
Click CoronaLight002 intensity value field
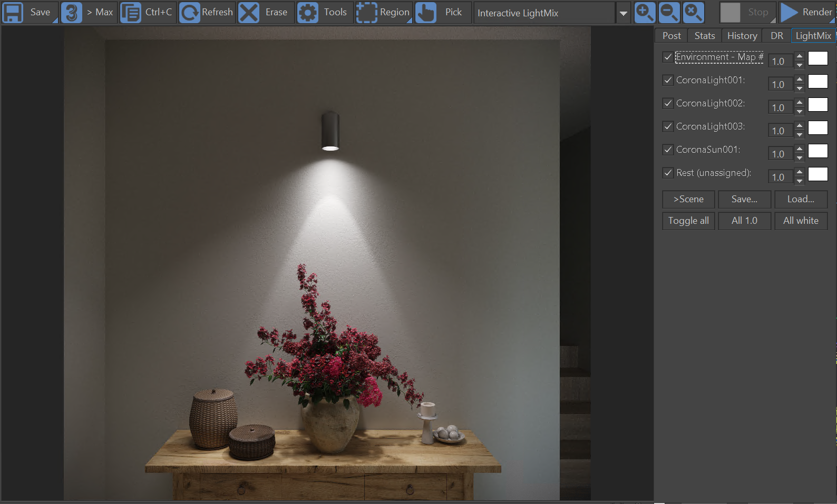[781, 107]
